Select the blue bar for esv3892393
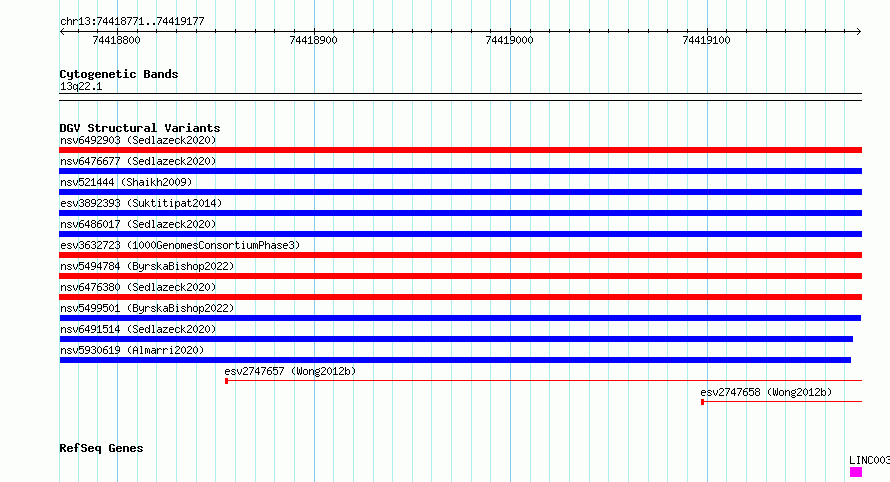The height and width of the screenshot is (482, 890). [460, 213]
